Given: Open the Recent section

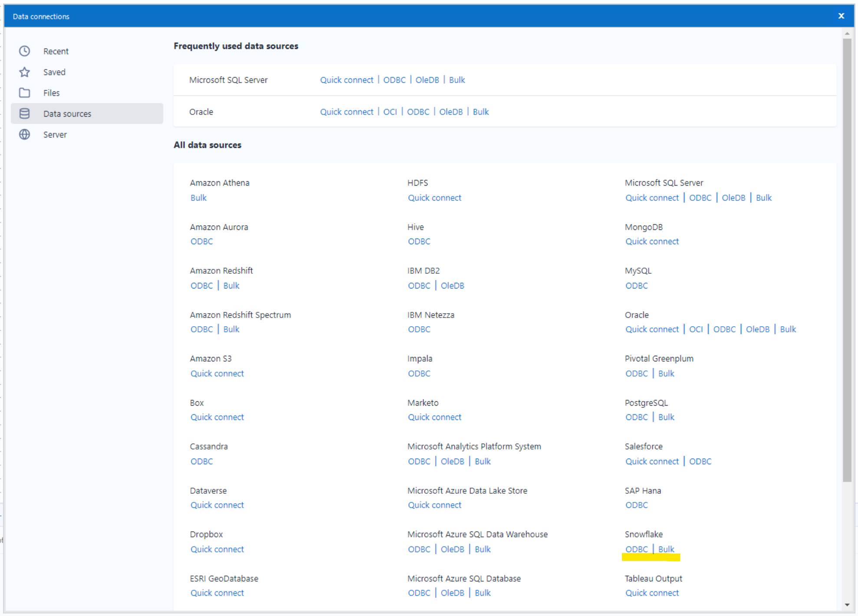Looking at the screenshot, I should (87, 51).
